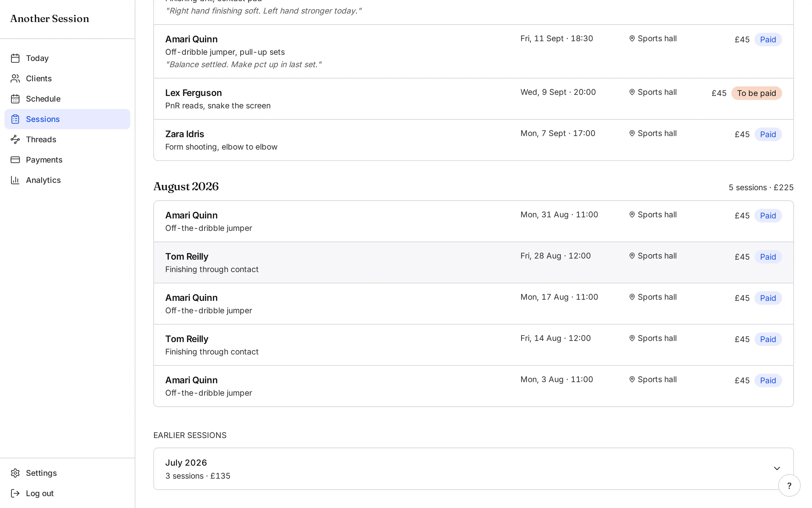The height and width of the screenshot is (508, 812).
Task: Go to Clients page
Action: coord(67,79)
